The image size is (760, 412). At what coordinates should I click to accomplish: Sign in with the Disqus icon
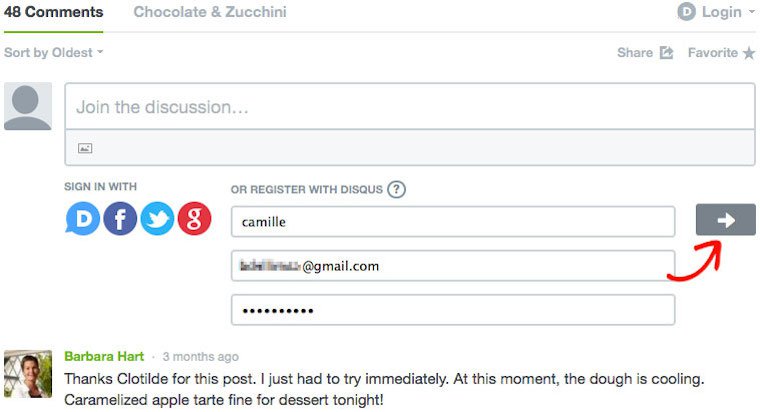pyautogui.click(x=82, y=219)
